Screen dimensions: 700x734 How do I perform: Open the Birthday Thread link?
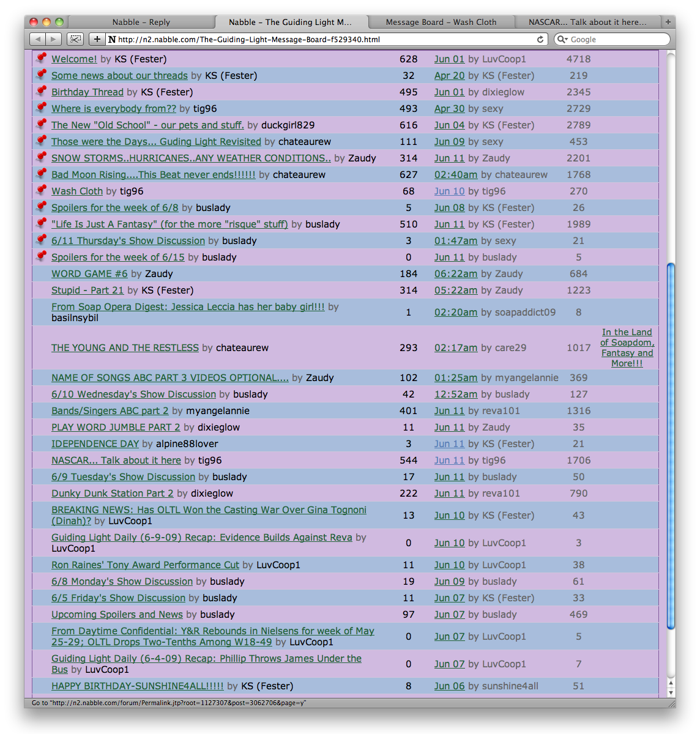87,92
